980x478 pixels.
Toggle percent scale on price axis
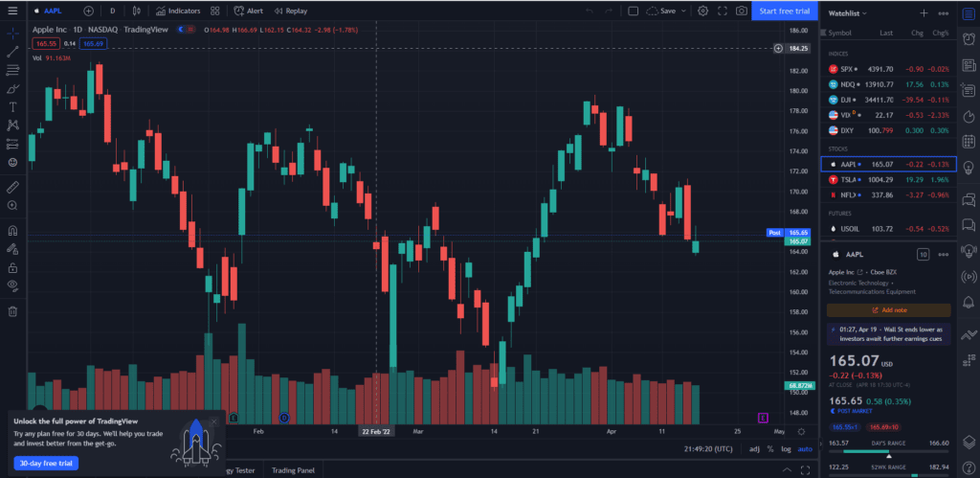pos(771,448)
